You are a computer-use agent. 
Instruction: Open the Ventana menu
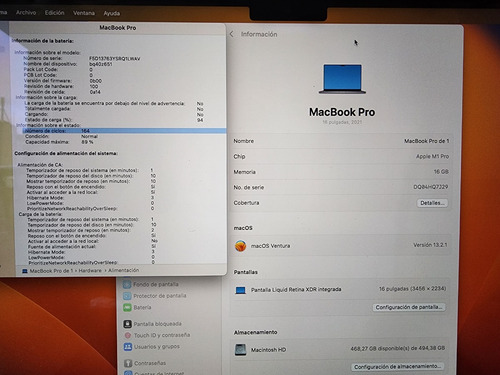point(84,13)
